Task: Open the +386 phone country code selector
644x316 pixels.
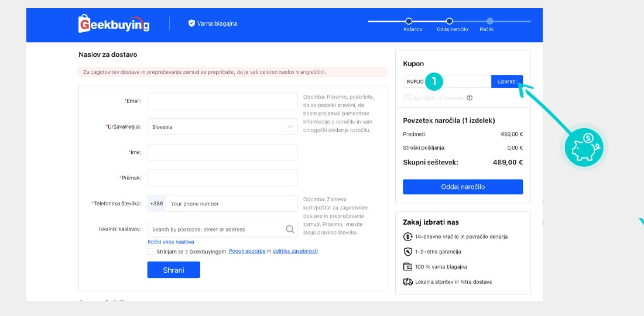Action: pyautogui.click(x=156, y=204)
